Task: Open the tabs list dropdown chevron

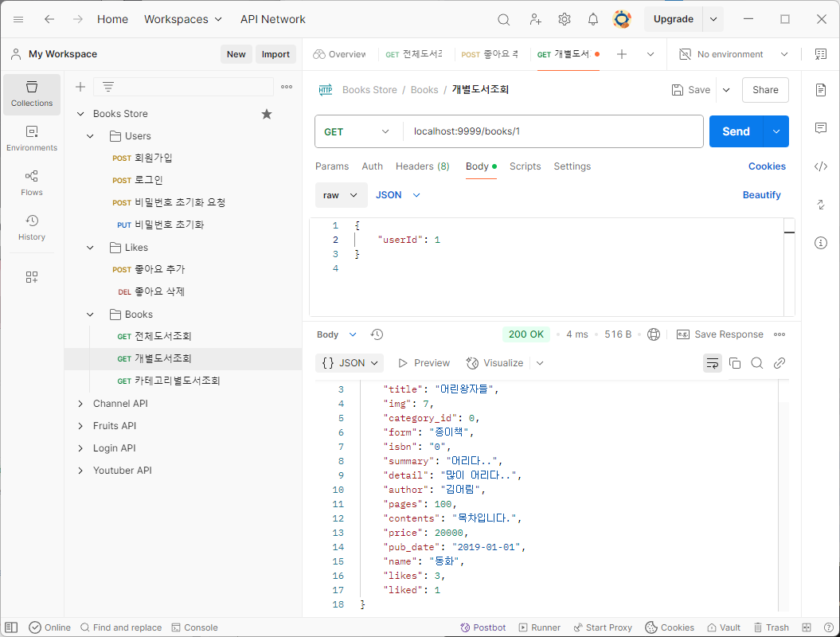Action: 651,54
